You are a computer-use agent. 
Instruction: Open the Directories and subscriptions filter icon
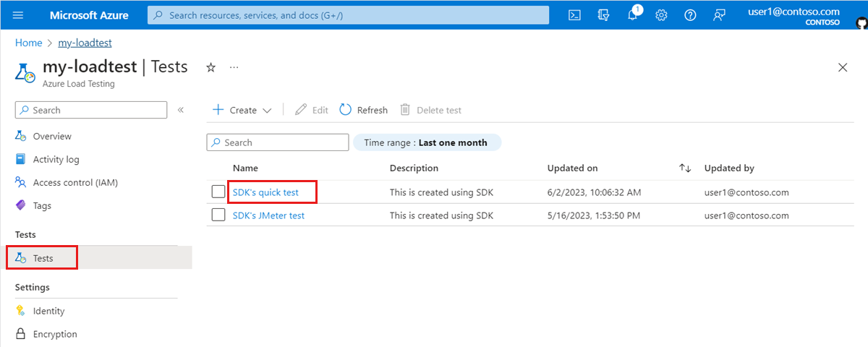tap(603, 15)
